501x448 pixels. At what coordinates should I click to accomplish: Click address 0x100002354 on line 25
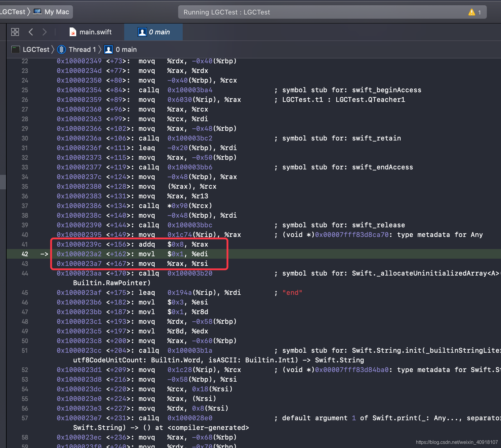coord(79,90)
